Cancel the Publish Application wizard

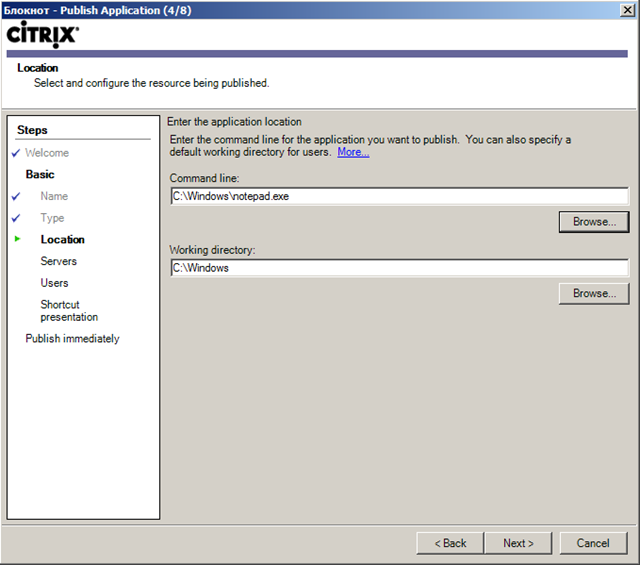tap(593, 543)
